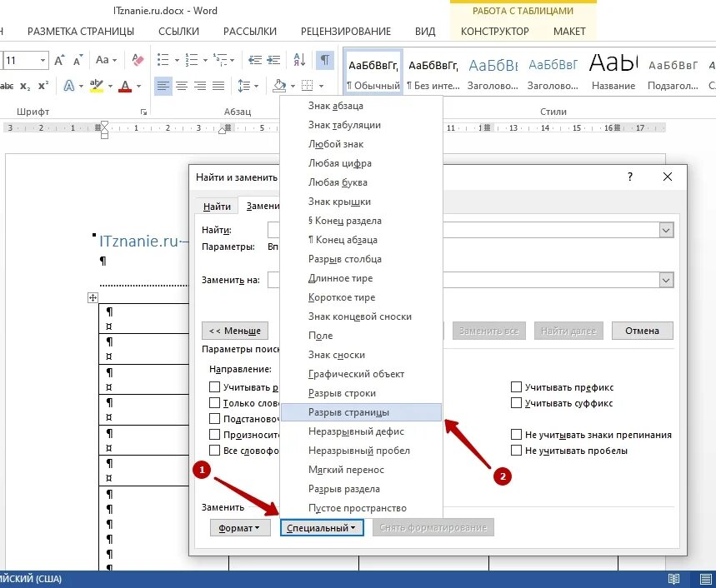This screenshot has width=716, height=588.
Task: Apply numbered list formatting
Action: pyautogui.click(x=192, y=60)
